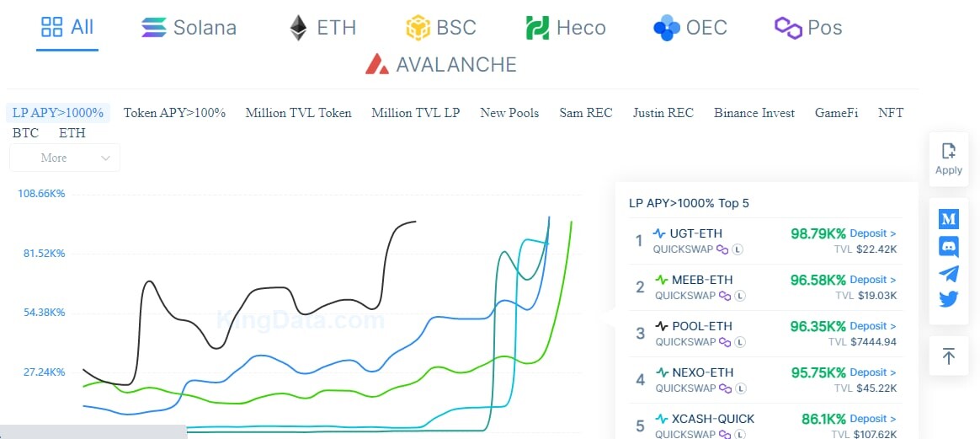Open the Discord icon link
The height and width of the screenshot is (439, 980).
949,247
